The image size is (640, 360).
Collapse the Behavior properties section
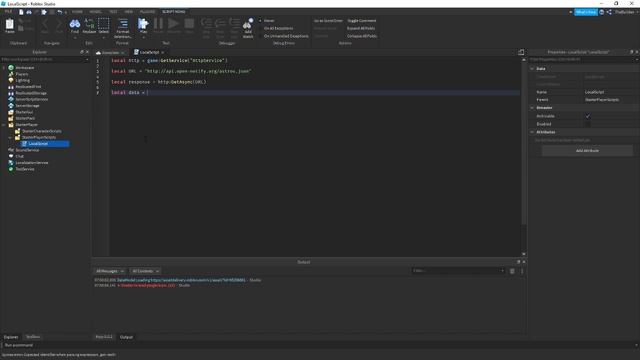[532, 108]
